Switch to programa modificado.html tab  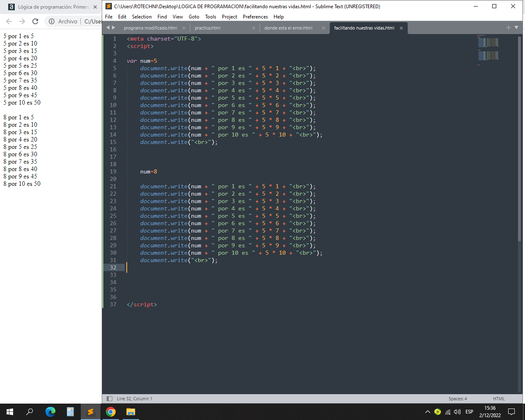point(150,28)
